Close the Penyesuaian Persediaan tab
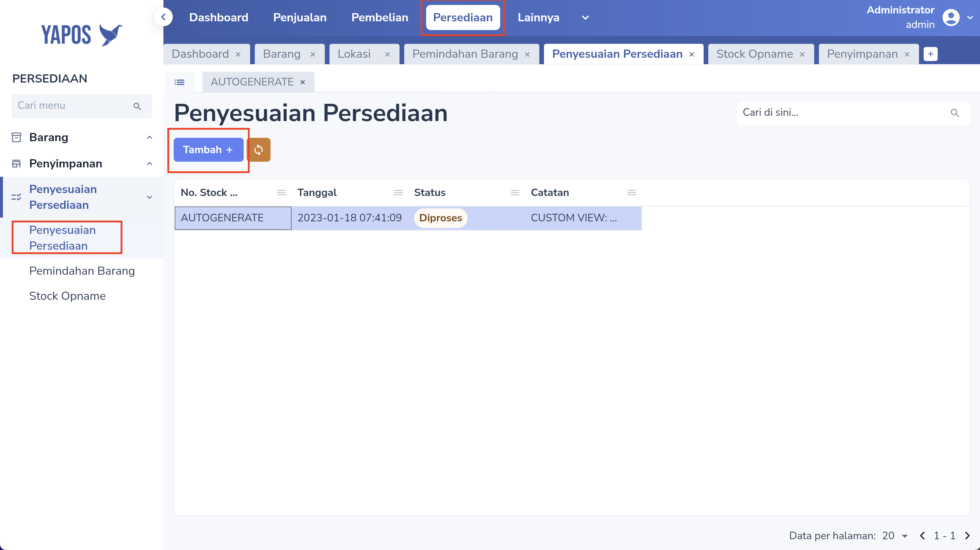980x550 pixels. (692, 54)
